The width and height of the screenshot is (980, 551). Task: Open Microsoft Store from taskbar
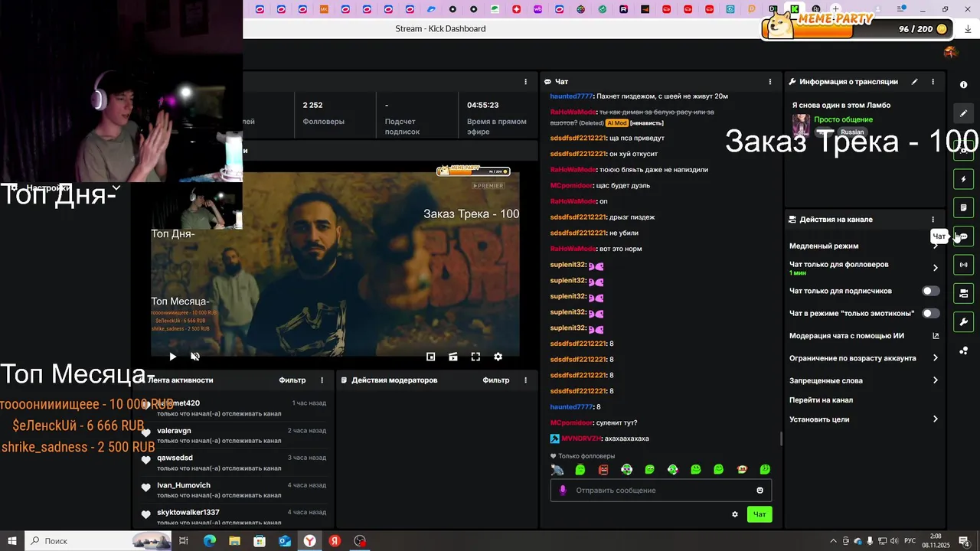point(260,541)
